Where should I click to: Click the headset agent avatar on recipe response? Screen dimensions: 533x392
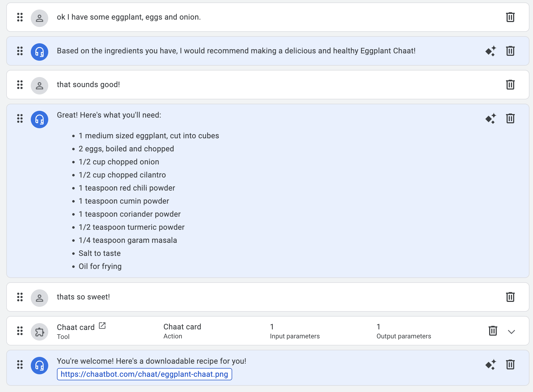pos(40,366)
